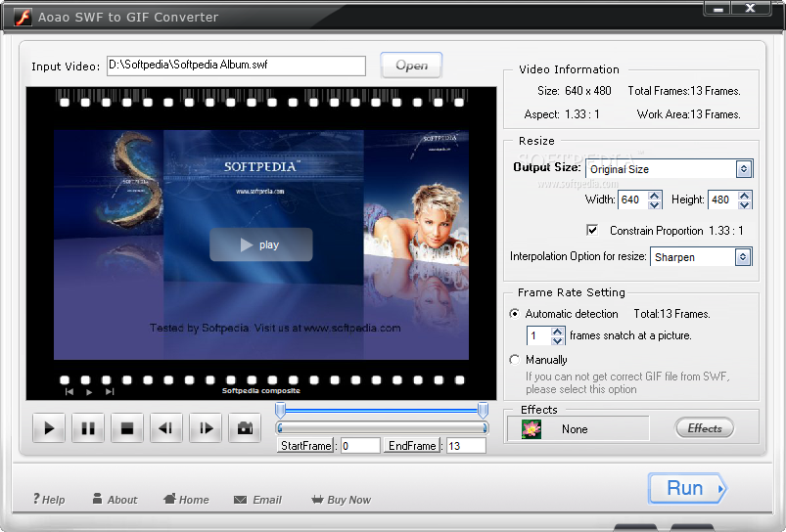The height and width of the screenshot is (532, 786).
Task: Click the 'None' effect text
Action: tap(575, 429)
